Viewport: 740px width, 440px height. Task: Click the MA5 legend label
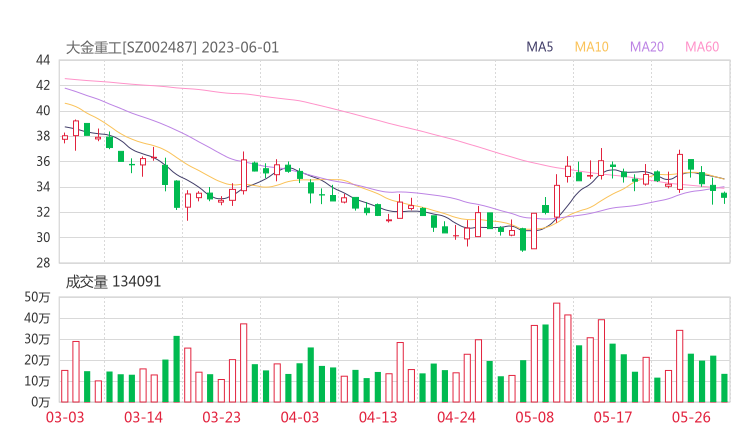(539, 47)
